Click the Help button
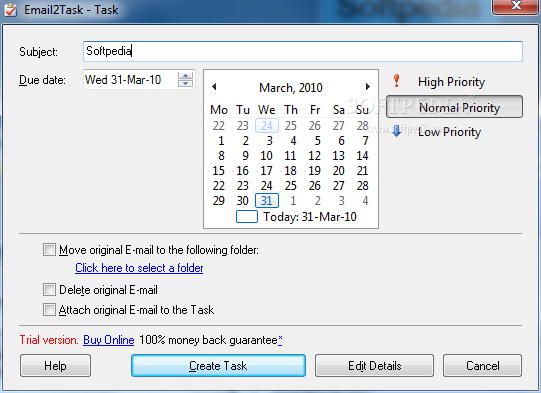 (x=55, y=365)
